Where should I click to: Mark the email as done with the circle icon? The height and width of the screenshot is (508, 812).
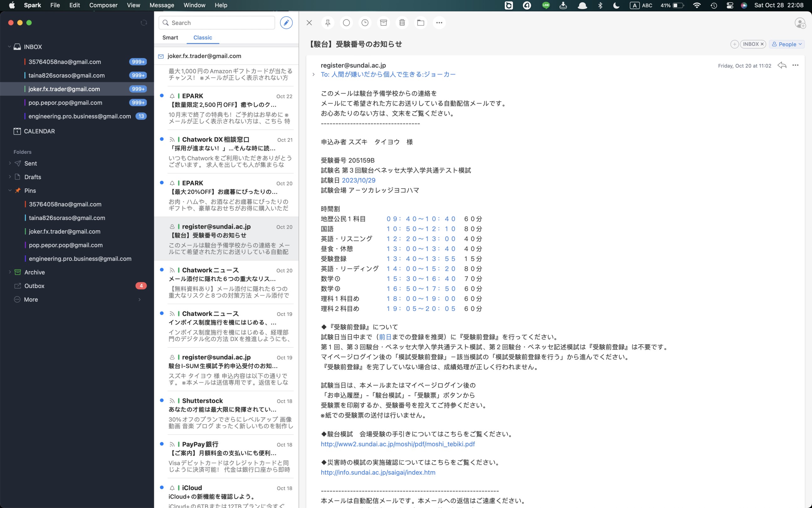point(346,23)
